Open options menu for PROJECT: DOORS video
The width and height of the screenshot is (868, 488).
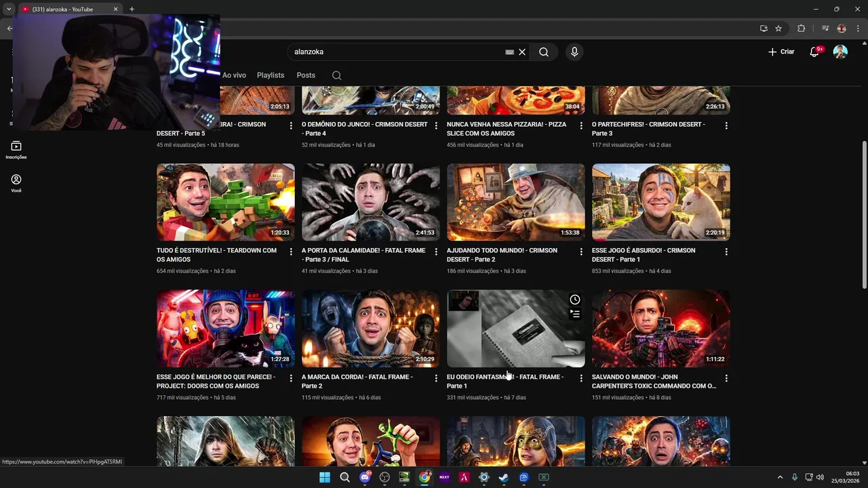pyautogui.click(x=291, y=378)
